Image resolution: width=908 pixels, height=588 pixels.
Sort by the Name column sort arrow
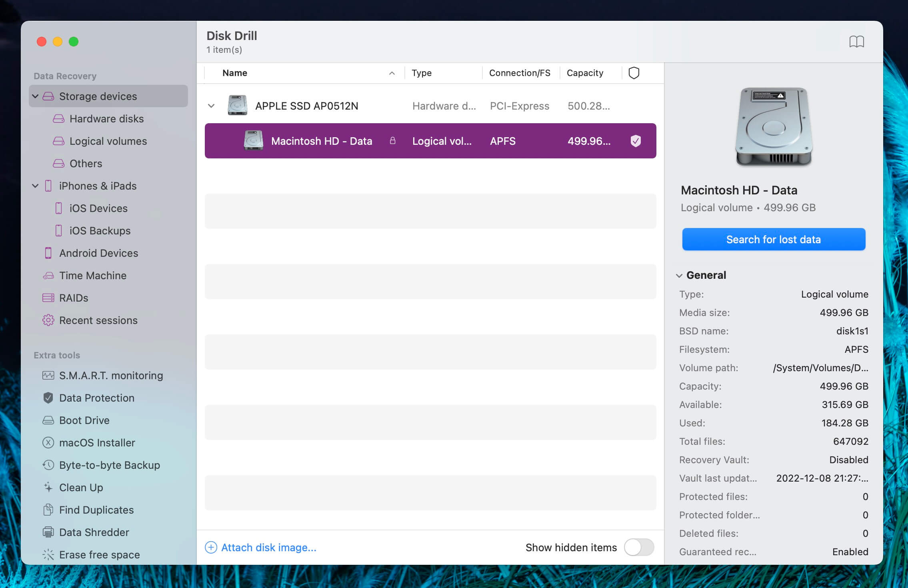392,73
